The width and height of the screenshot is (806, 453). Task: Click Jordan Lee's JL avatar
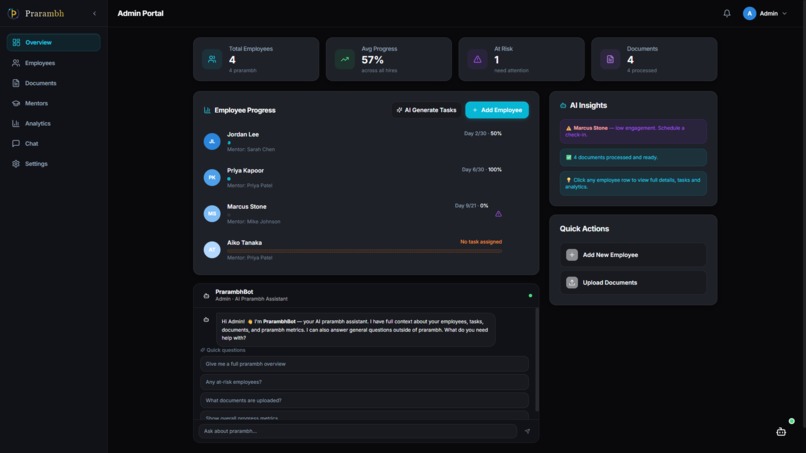tap(212, 141)
